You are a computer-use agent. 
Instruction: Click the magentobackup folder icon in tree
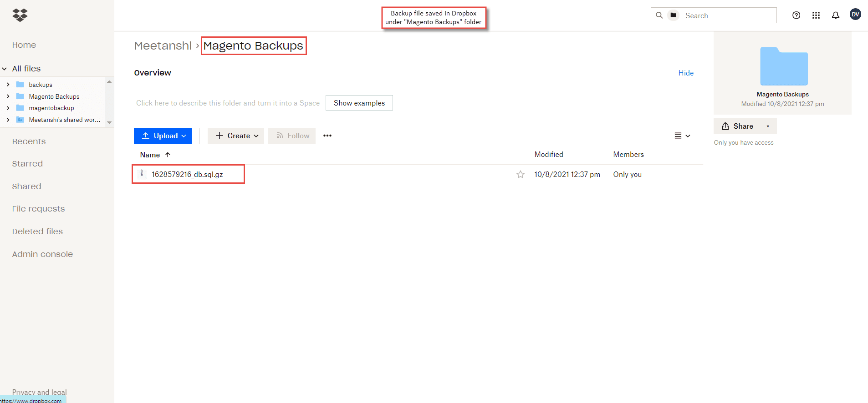[x=20, y=108]
